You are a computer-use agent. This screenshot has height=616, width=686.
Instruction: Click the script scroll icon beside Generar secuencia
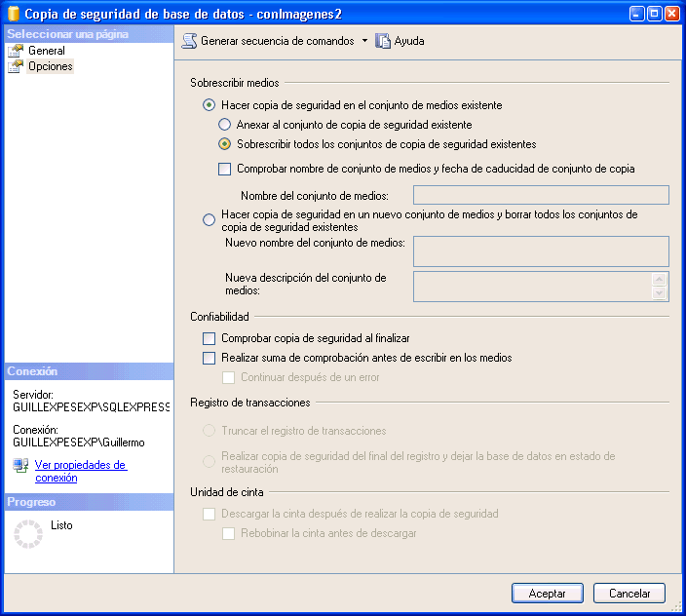189,41
